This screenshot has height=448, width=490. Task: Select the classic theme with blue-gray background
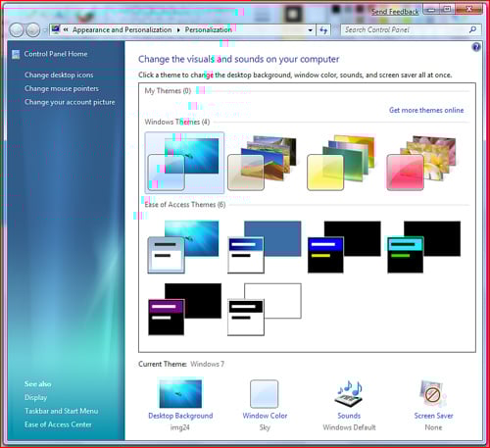click(x=265, y=247)
